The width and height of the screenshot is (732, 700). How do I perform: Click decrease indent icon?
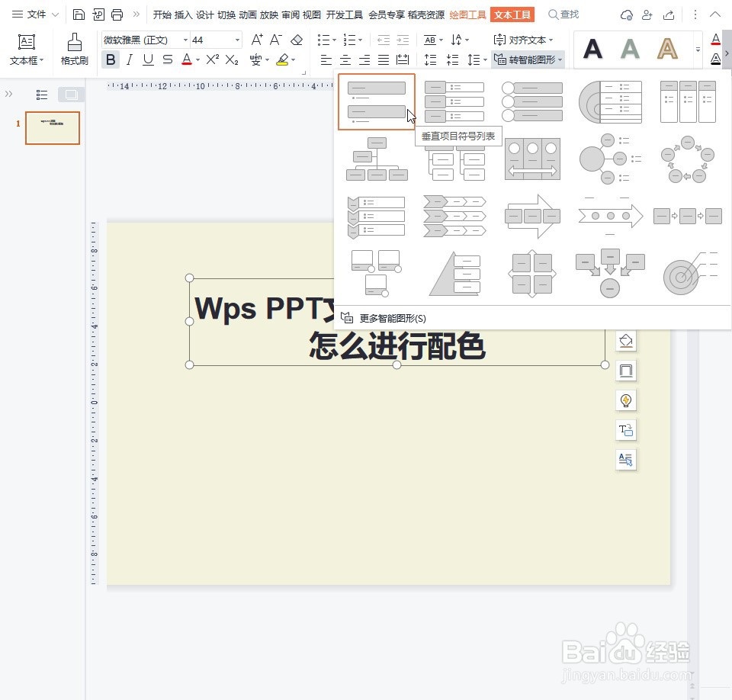[384, 40]
